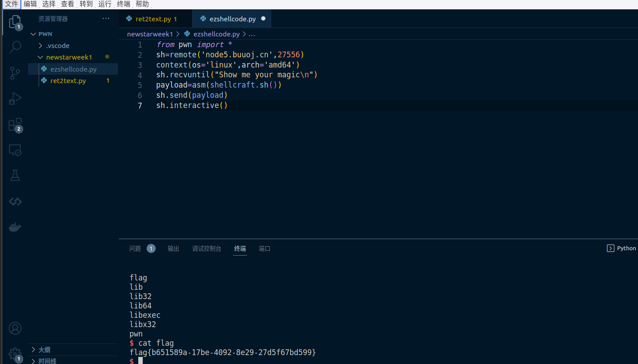Open the Accounts profile icon
Image resolution: width=638 pixels, height=364 pixels.
tap(15, 328)
